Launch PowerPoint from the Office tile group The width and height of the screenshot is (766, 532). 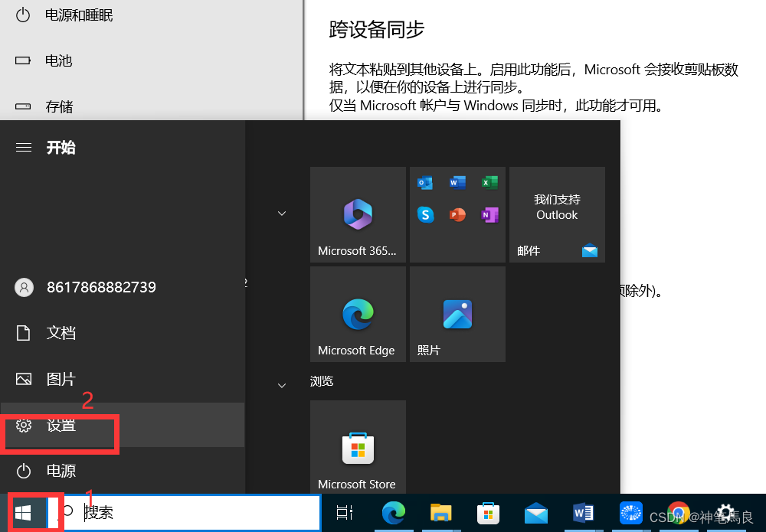point(457,215)
